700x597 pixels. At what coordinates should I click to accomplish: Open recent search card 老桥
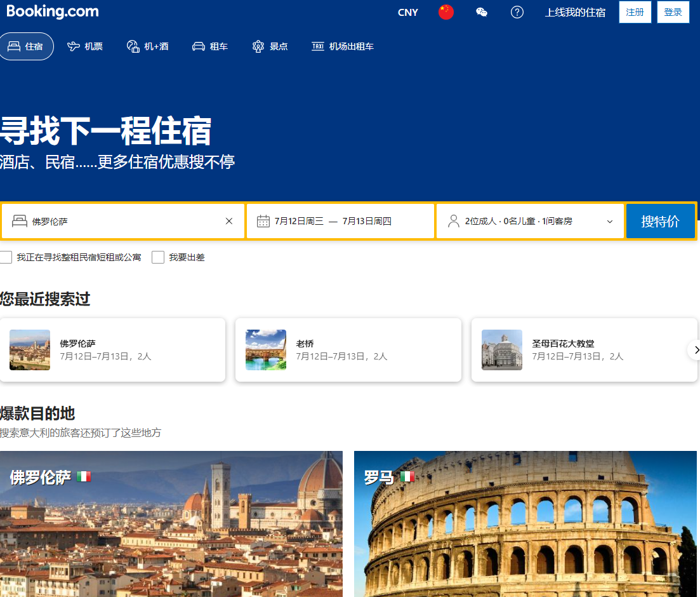click(348, 350)
